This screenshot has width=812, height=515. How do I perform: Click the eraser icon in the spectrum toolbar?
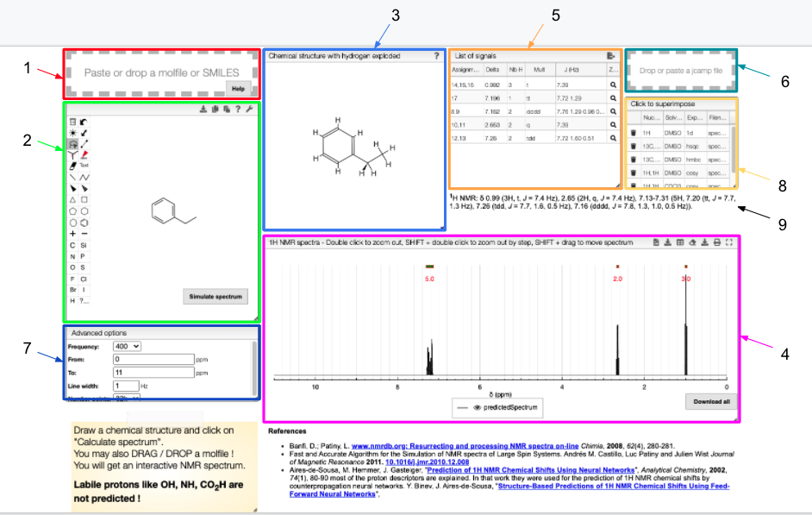point(692,242)
